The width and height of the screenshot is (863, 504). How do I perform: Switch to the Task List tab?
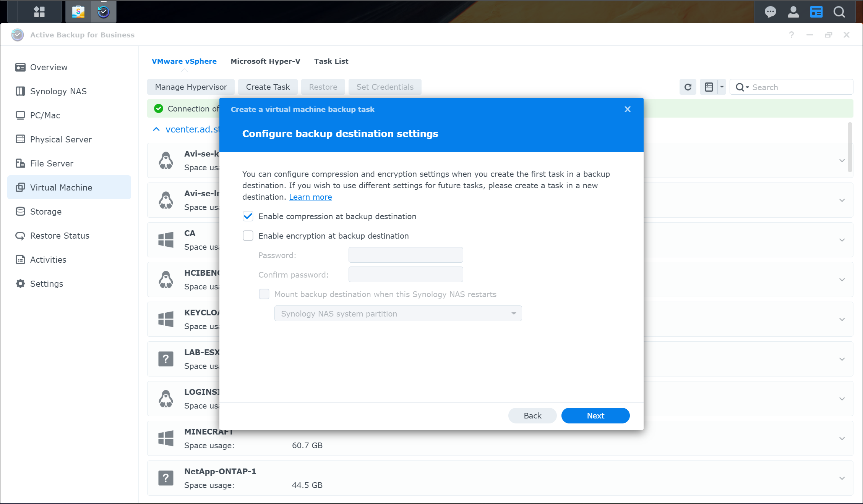tap(331, 61)
